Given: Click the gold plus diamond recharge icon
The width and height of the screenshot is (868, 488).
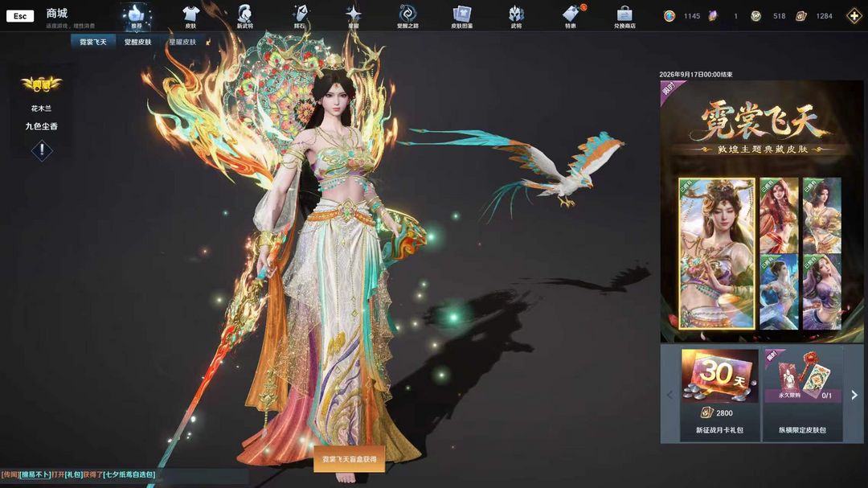Looking at the screenshot, I should pyautogui.click(x=854, y=15).
